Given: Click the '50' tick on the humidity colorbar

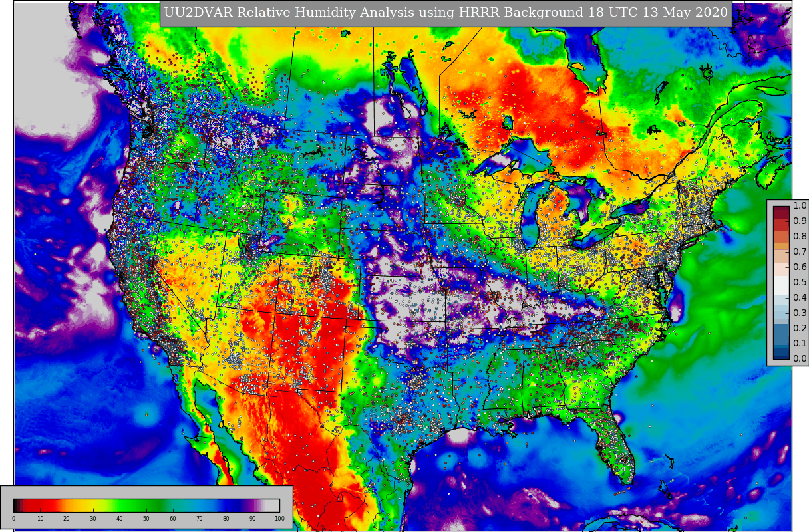Looking at the screenshot, I should point(146,519).
